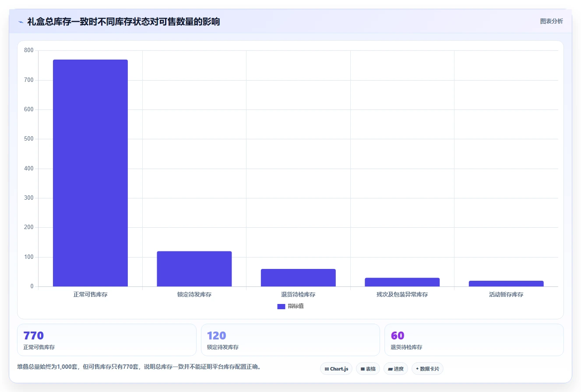Click the 退货待检库存 x-axis label

click(298, 295)
